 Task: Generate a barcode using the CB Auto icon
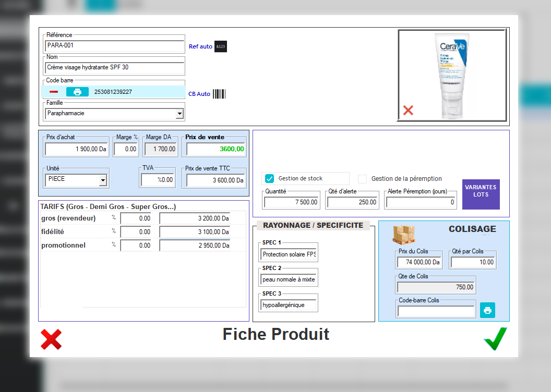pos(219,94)
